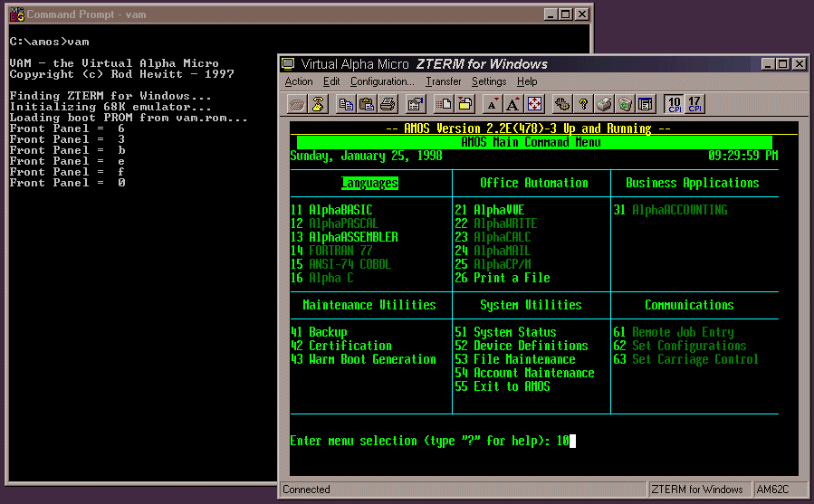Image resolution: width=814 pixels, height=504 pixels.
Task: Maximize the ZTERM for Windows window
Action: point(783,64)
